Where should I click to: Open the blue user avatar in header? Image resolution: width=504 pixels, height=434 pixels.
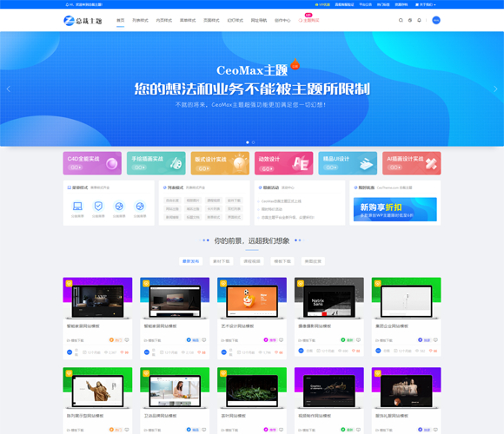pyautogui.click(x=436, y=20)
